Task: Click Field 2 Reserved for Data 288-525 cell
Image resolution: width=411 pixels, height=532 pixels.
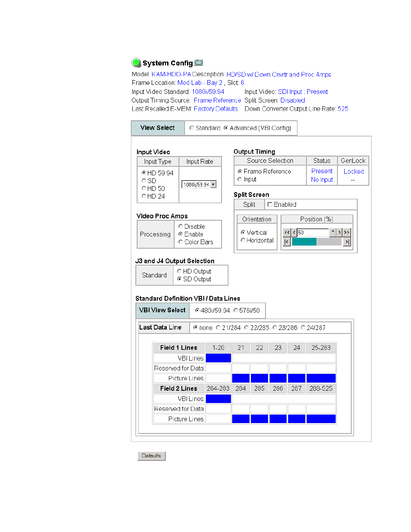Action: pos(321,409)
